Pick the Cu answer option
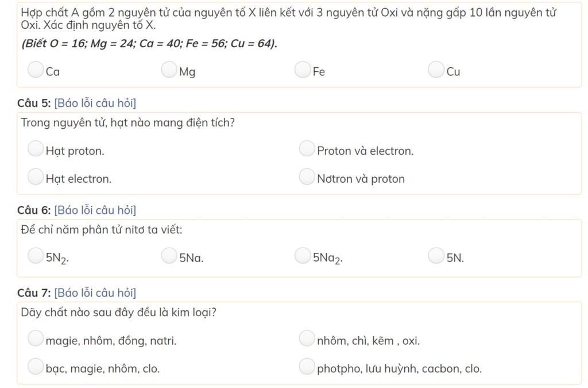 tap(436, 70)
